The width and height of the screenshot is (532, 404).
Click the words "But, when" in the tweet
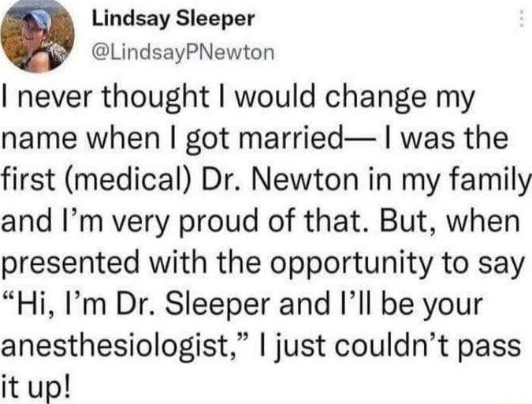[450, 223]
